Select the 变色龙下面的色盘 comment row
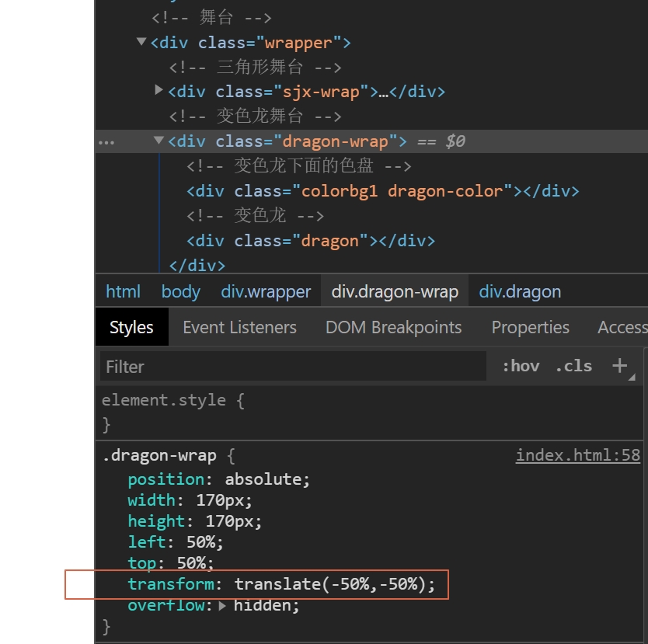The image size is (648, 644). point(299,166)
